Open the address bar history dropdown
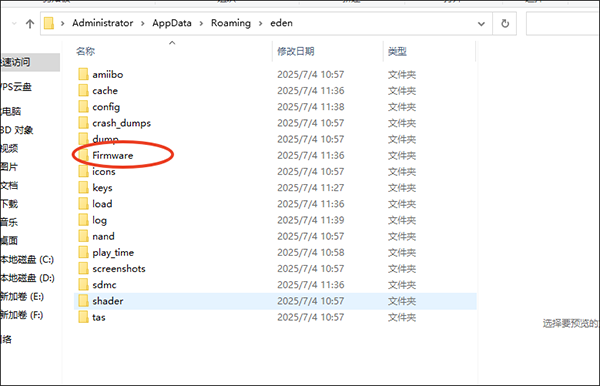Viewport: 600px width, 386px height. (x=481, y=24)
